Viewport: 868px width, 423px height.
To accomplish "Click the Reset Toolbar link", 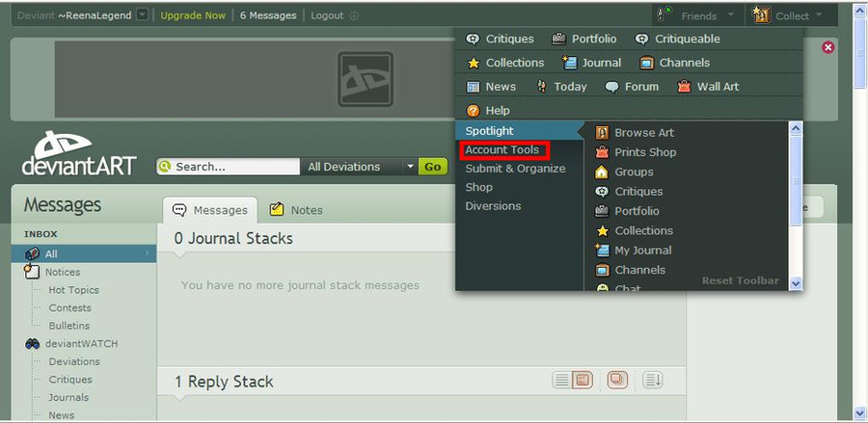I will pyautogui.click(x=740, y=281).
